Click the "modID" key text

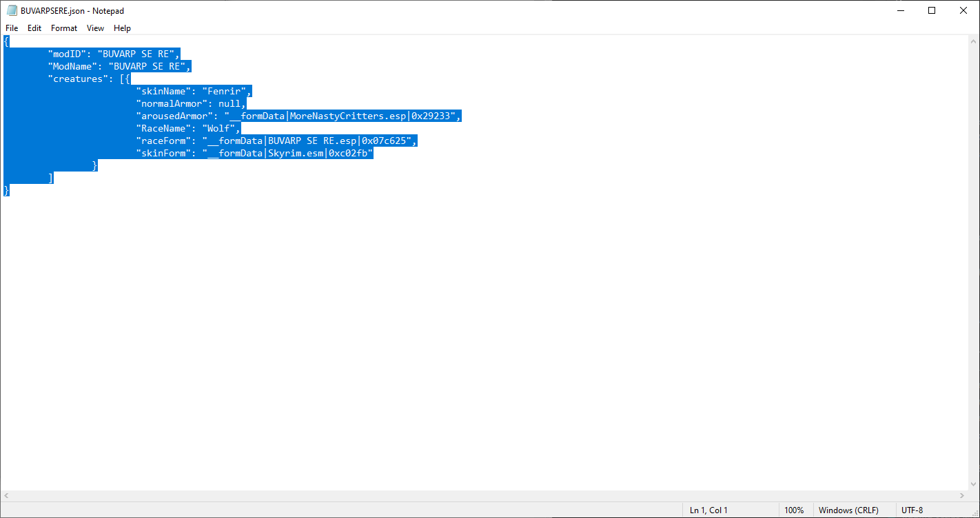[x=67, y=54]
